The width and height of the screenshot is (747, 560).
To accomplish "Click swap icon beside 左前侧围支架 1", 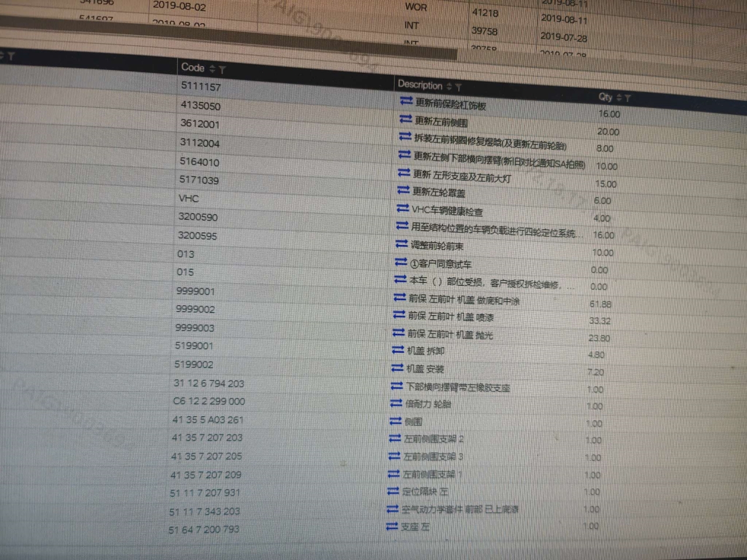I will pos(394,474).
